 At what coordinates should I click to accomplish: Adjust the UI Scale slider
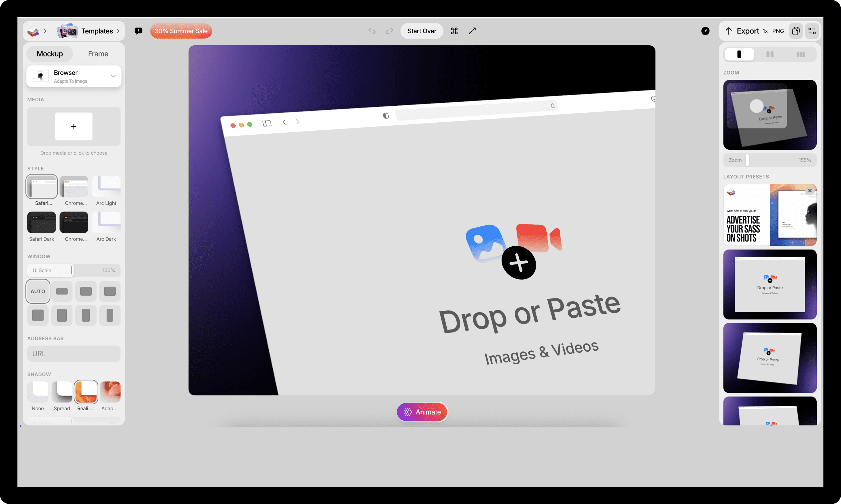pos(74,270)
